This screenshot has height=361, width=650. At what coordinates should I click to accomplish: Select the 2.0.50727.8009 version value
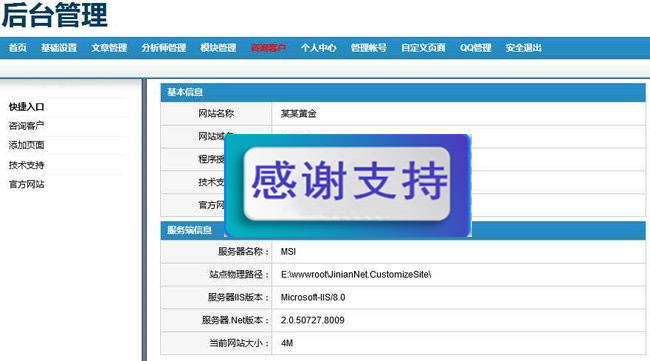tap(312, 320)
